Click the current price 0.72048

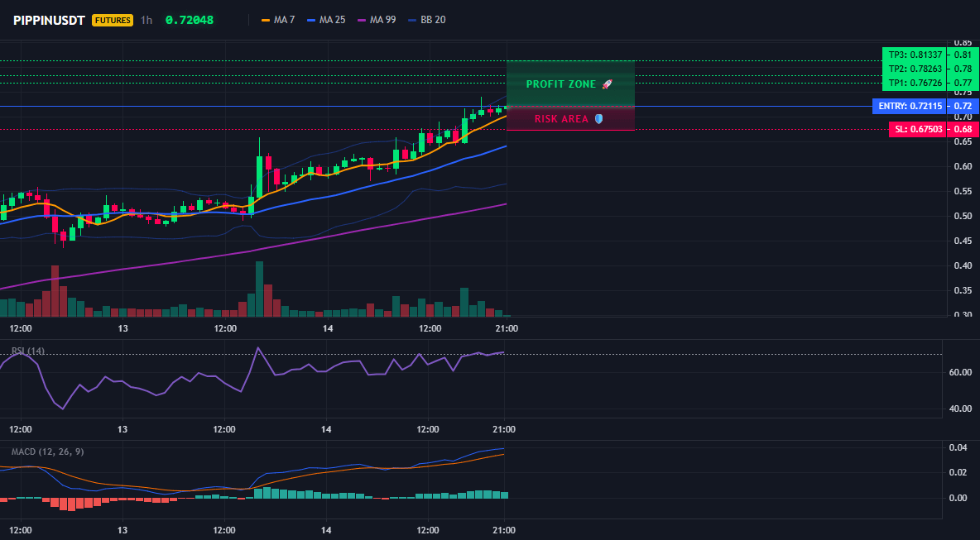[190, 20]
